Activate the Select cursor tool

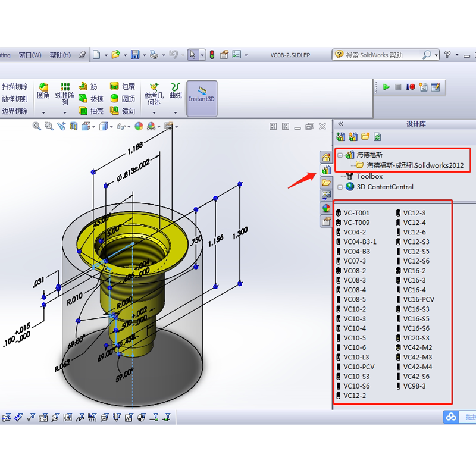point(193,55)
